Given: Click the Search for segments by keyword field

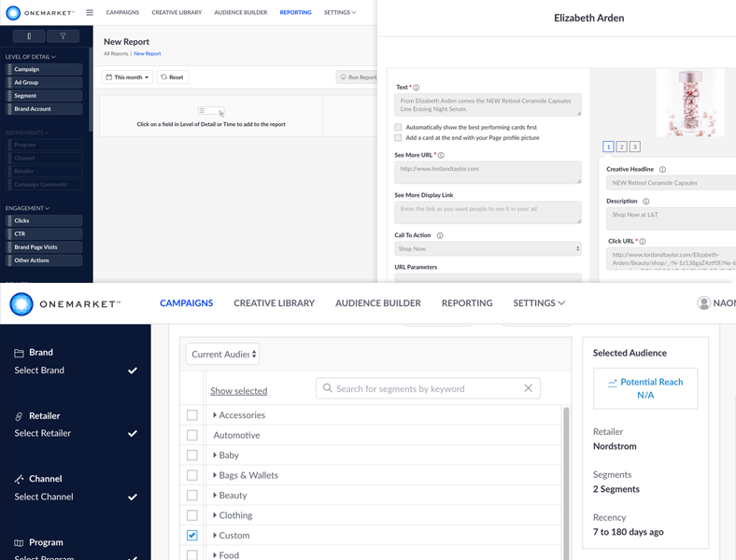Looking at the screenshot, I should pyautogui.click(x=428, y=388).
